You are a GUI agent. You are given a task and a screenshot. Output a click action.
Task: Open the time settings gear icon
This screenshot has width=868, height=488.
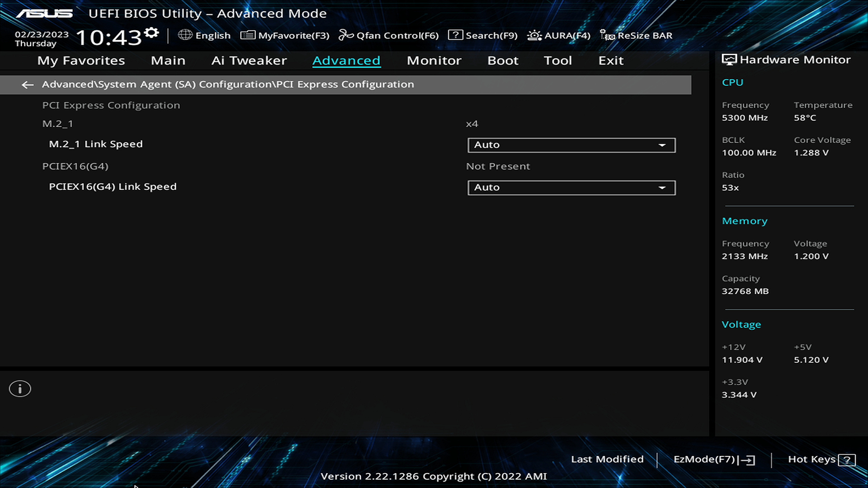point(152,33)
